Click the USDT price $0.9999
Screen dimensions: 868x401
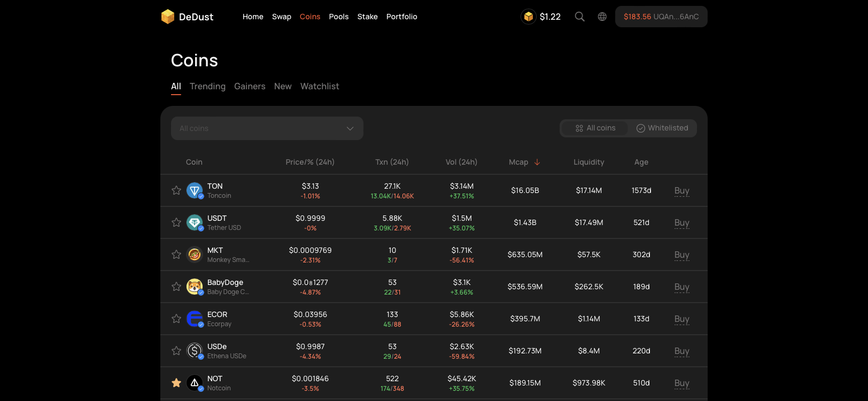311,218
